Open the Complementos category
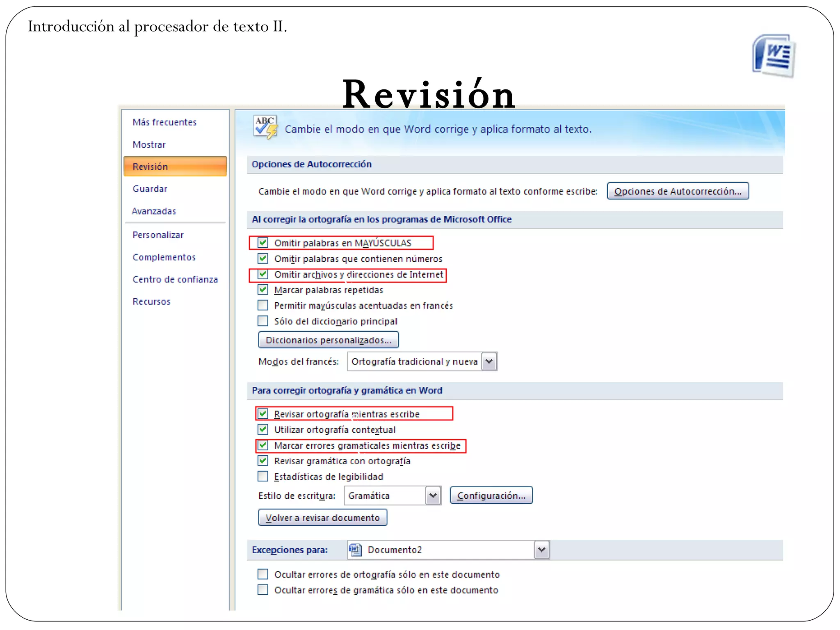This screenshot has height=630, width=840. pyautogui.click(x=164, y=257)
